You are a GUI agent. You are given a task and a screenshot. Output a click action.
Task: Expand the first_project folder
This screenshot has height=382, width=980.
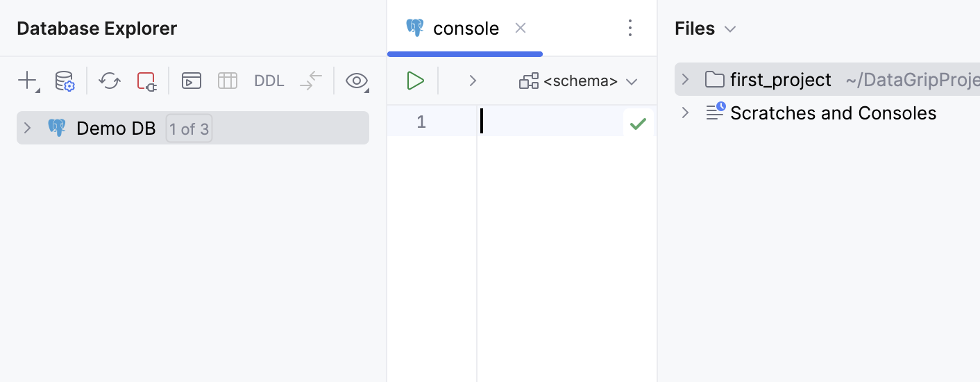tap(685, 80)
